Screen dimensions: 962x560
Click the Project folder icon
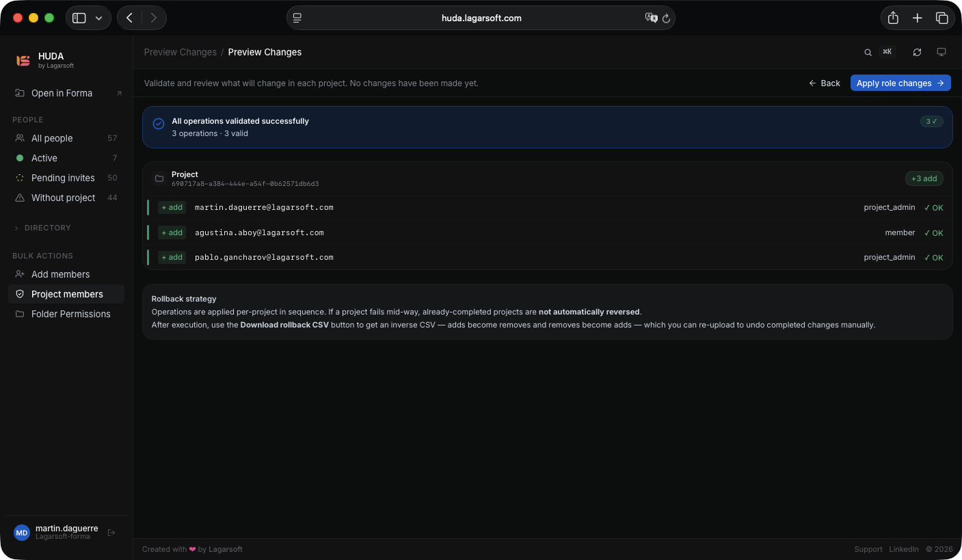(x=159, y=178)
